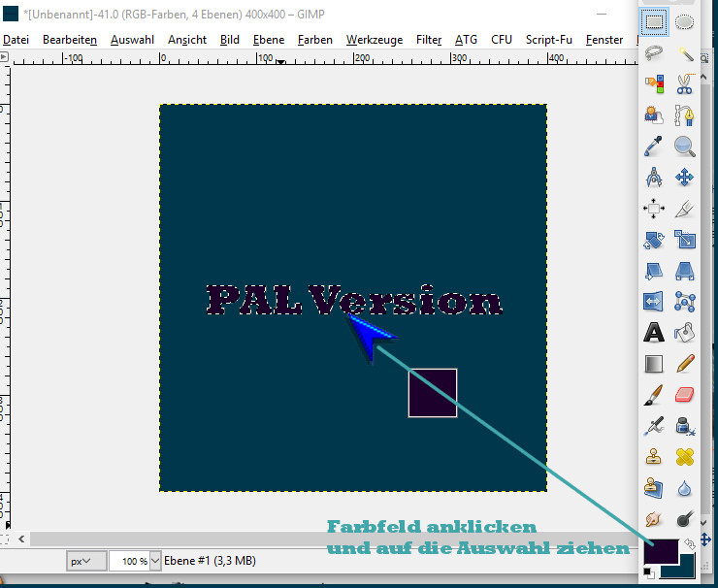
Task: Select the Foreground Select tool
Action: (654, 114)
